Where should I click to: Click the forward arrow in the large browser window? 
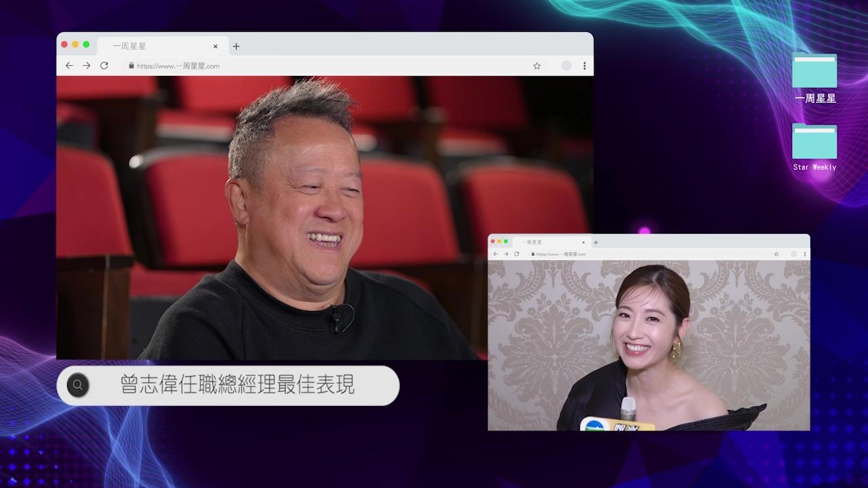coord(86,66)
